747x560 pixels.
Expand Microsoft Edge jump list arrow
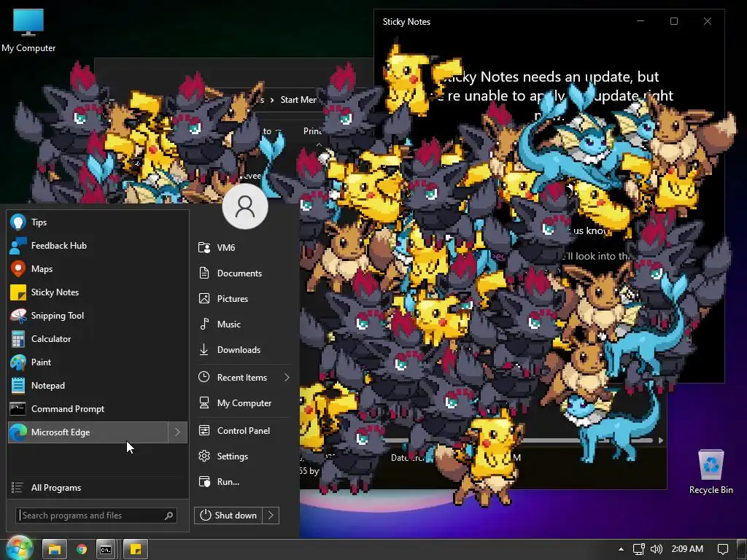pos(177,432)
